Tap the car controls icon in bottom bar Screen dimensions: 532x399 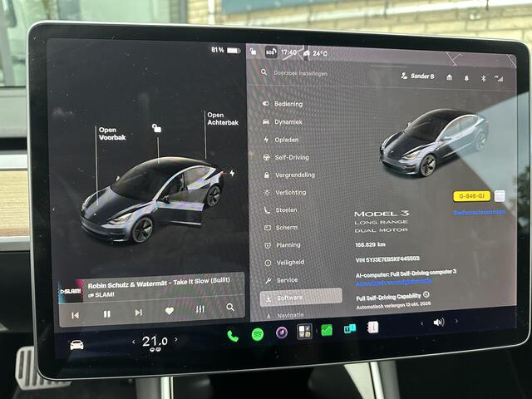[77, 345]
